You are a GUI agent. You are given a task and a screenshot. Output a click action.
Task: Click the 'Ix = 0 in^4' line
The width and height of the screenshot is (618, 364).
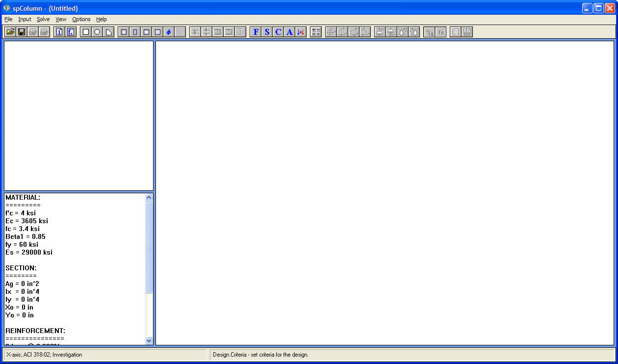(x=23, y=291)
